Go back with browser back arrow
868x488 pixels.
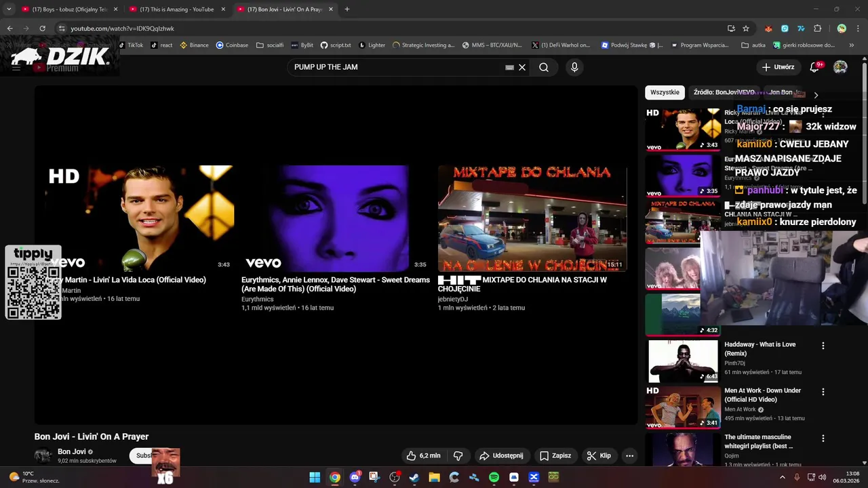pos(9,28)
